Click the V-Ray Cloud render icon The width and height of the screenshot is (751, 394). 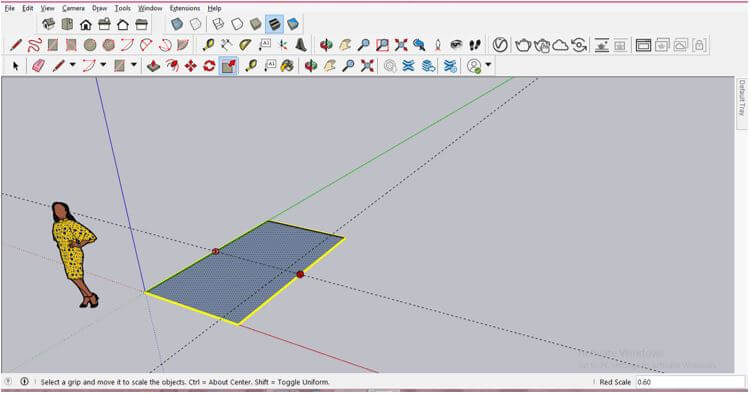coord(560,45)
